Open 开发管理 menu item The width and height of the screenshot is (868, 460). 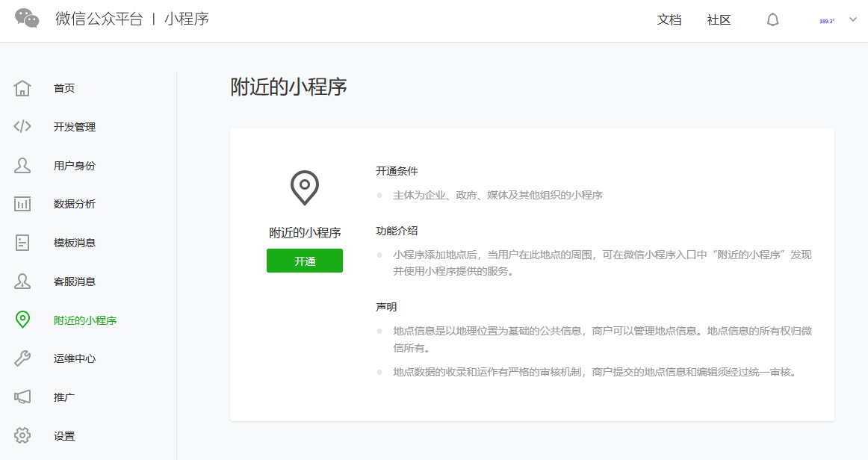coord(75,127)
